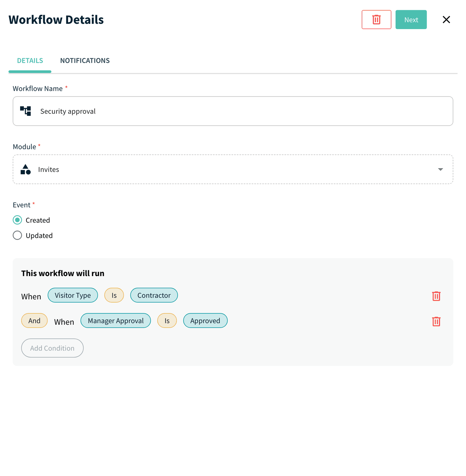Close the Workflow Details panel
Image resolution: width=466 pixels, height=476 pixels.
[x=446, y=19]
